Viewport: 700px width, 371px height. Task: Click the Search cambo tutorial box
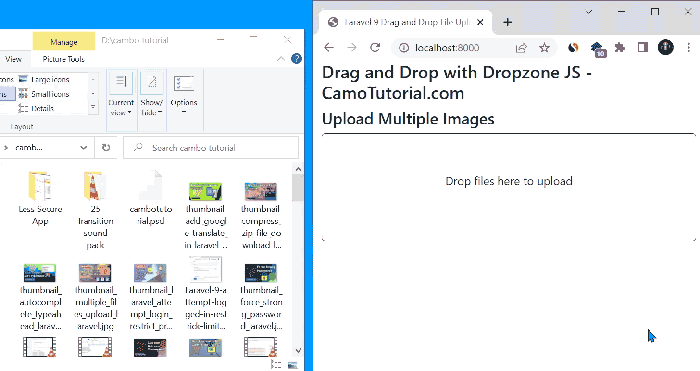pyautogui.click(x=211, y=148)
